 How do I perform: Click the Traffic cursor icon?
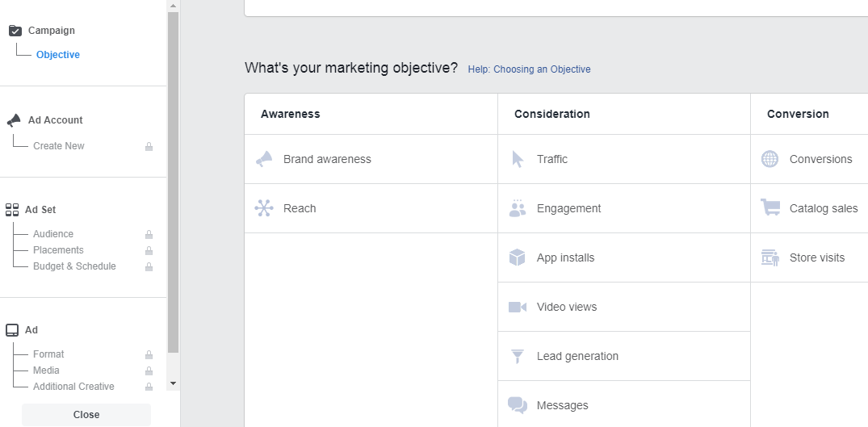point(518,159)
